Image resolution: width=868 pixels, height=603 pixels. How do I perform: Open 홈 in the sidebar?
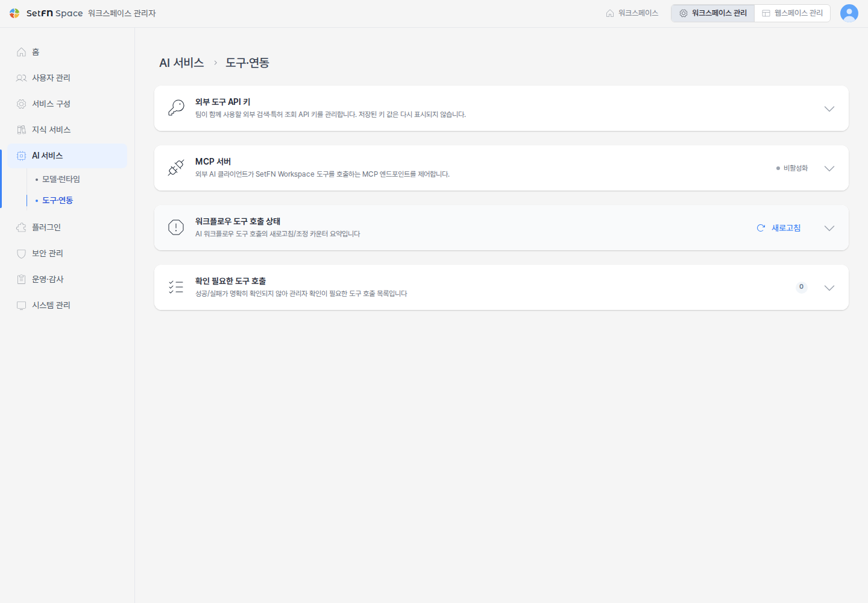point(67,52)
